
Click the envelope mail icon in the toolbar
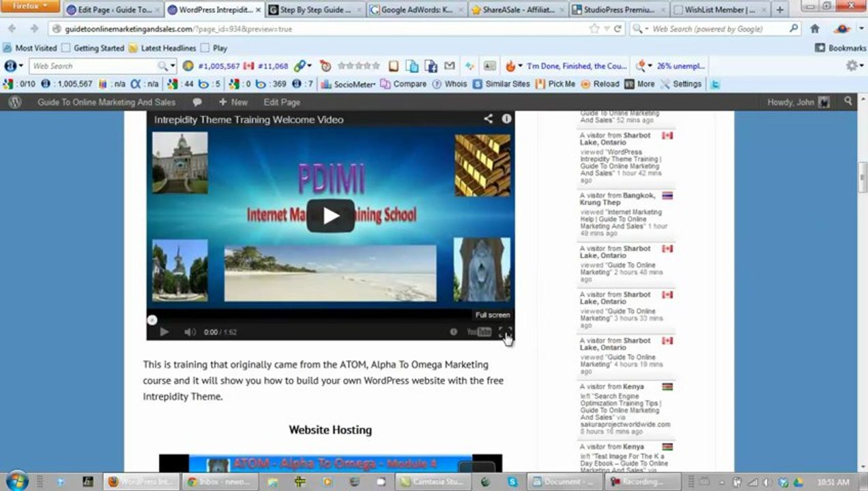[449, 65]
